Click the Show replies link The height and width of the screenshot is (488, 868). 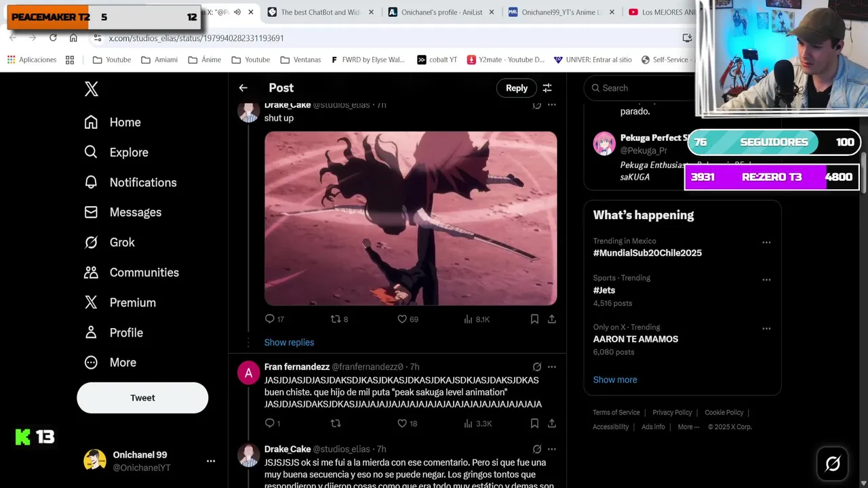tap(289, 342)
